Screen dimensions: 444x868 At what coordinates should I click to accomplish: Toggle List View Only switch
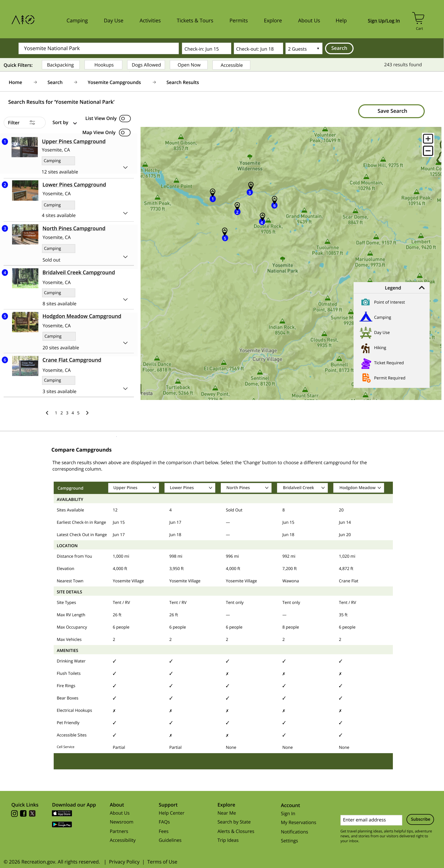tap(125, 119)
